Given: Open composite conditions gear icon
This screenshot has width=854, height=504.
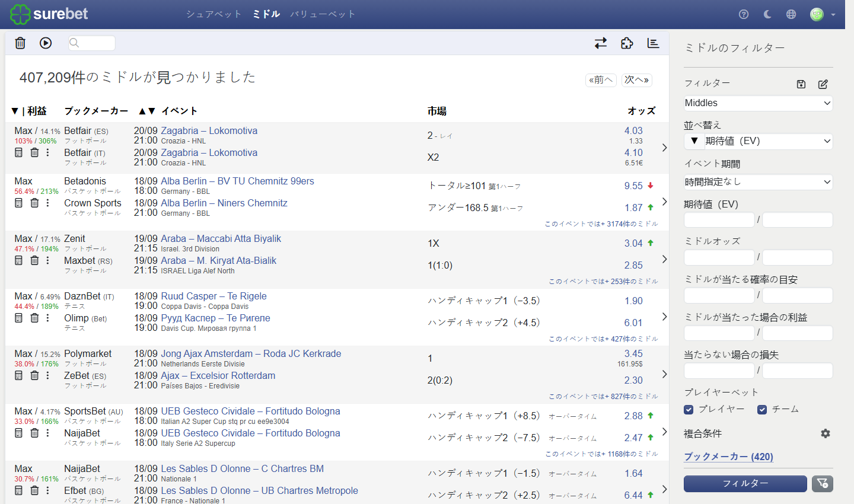Looking at the screenshot, I should (826, 433).
